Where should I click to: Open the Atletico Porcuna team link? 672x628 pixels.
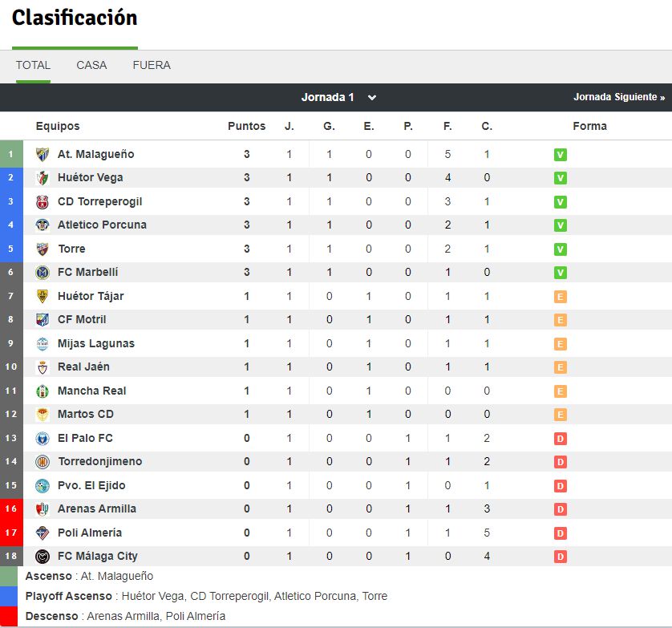102,225
